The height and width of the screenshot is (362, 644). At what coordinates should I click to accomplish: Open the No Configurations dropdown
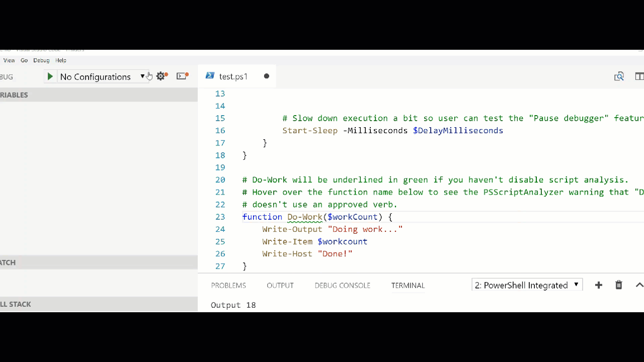point(102,76)
